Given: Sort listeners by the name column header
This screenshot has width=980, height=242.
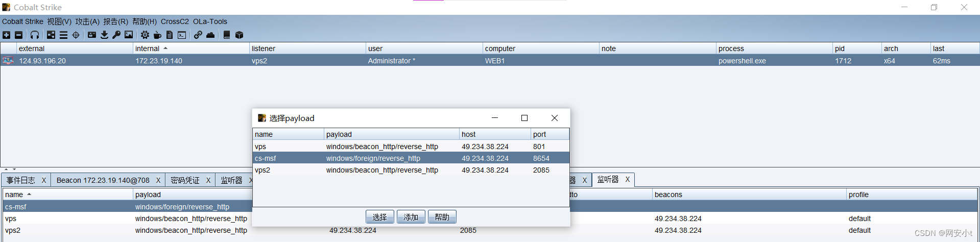Looking at the screenshot, I should coord(67,195).
